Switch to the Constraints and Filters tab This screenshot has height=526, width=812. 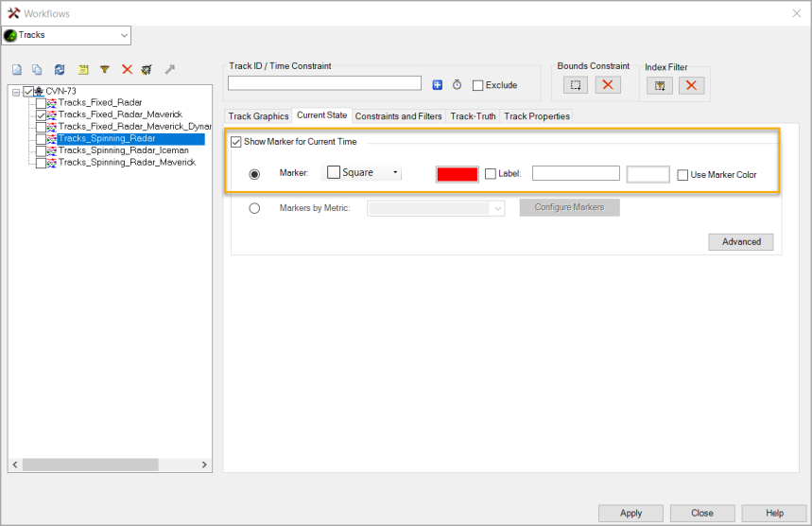398,116
